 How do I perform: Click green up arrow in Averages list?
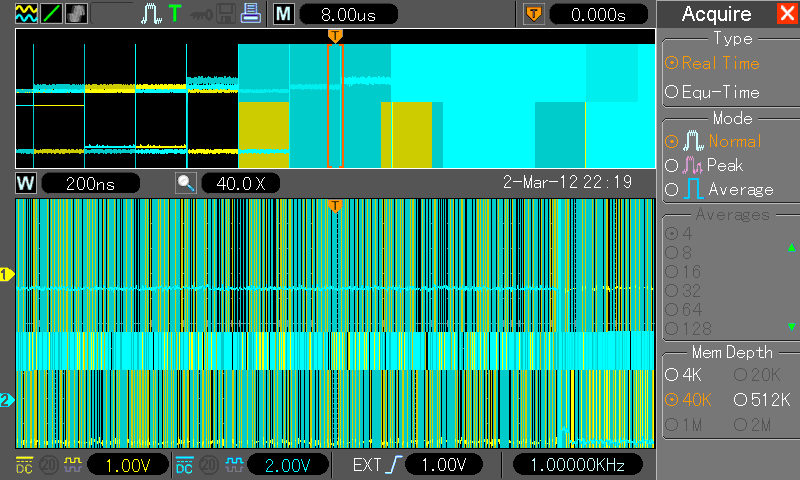point(791,248)
